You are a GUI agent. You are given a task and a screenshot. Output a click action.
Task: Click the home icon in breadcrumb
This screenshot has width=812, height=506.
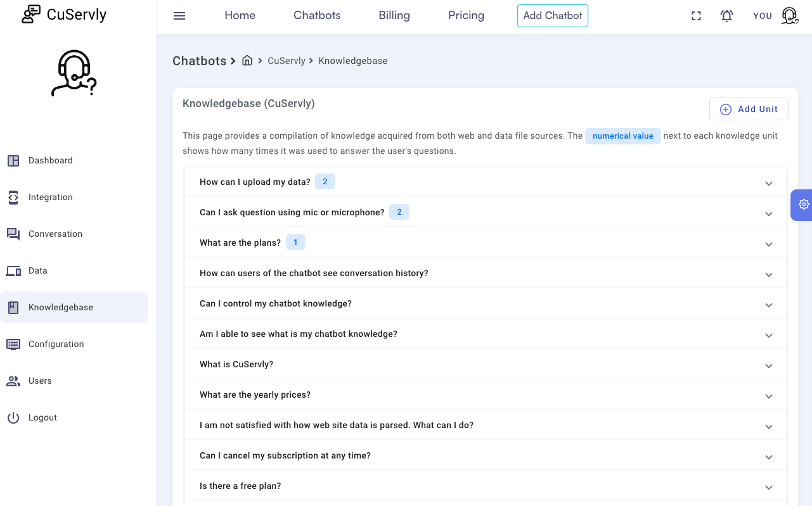pyautogui.click(x=247, y=61)
